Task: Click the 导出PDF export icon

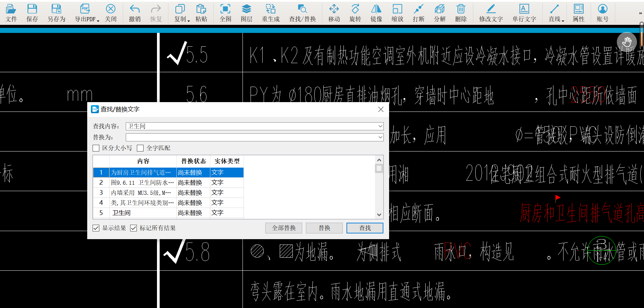Action: 85,13
